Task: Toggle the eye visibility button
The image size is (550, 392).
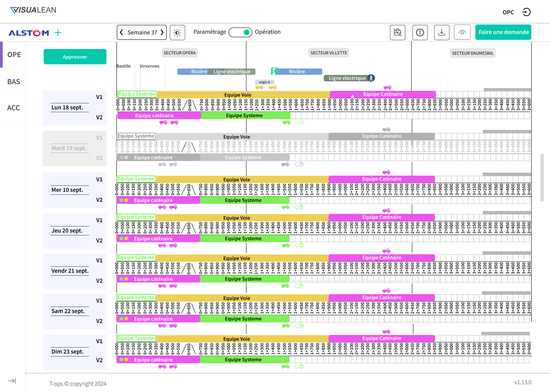Action: [x=462, y=33]
